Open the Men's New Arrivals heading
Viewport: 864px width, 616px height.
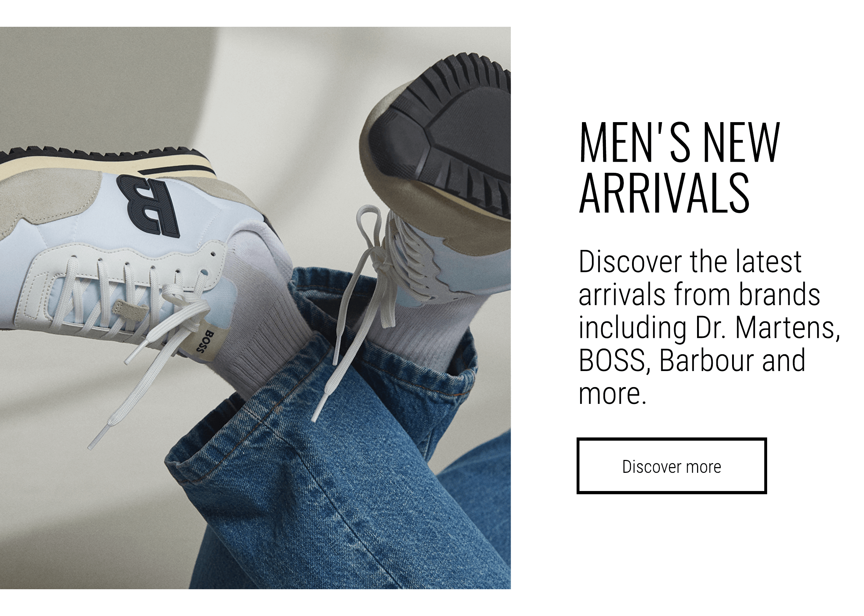679,167
